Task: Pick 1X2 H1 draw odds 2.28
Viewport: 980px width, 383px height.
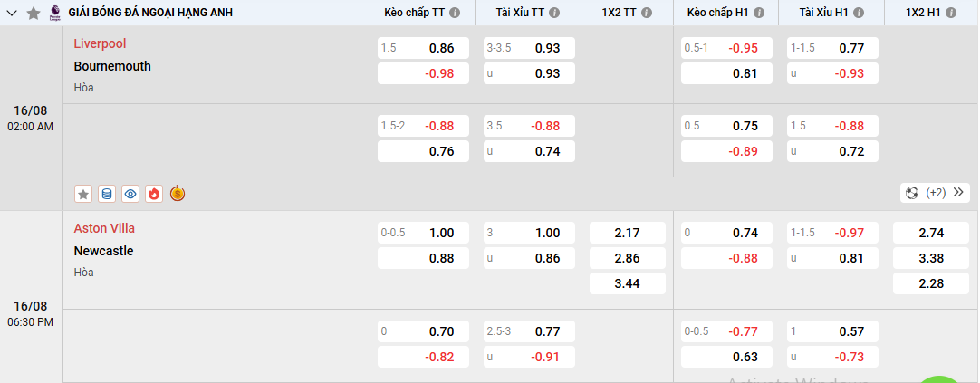Action: (x=930, y=283)
